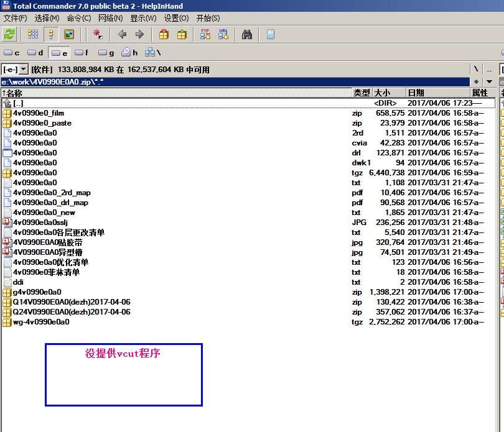
Task: Open the 开始(S) menu
Action: (x=208, y=18)
